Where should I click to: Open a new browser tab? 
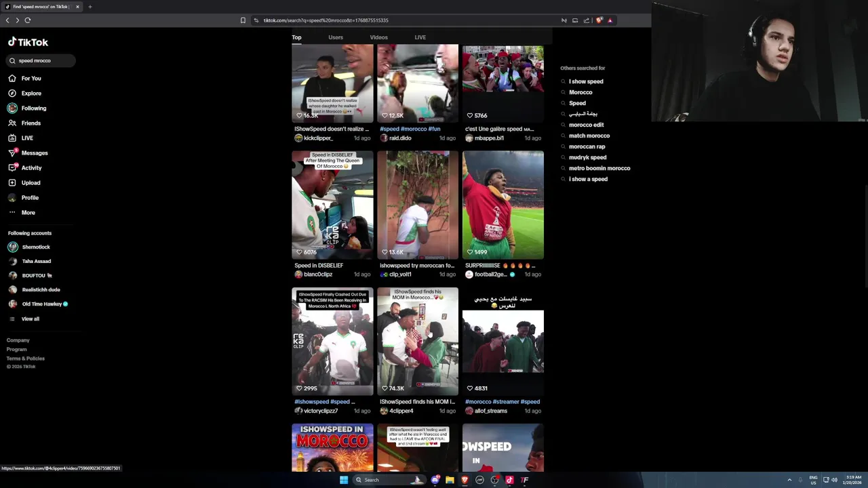90,7
